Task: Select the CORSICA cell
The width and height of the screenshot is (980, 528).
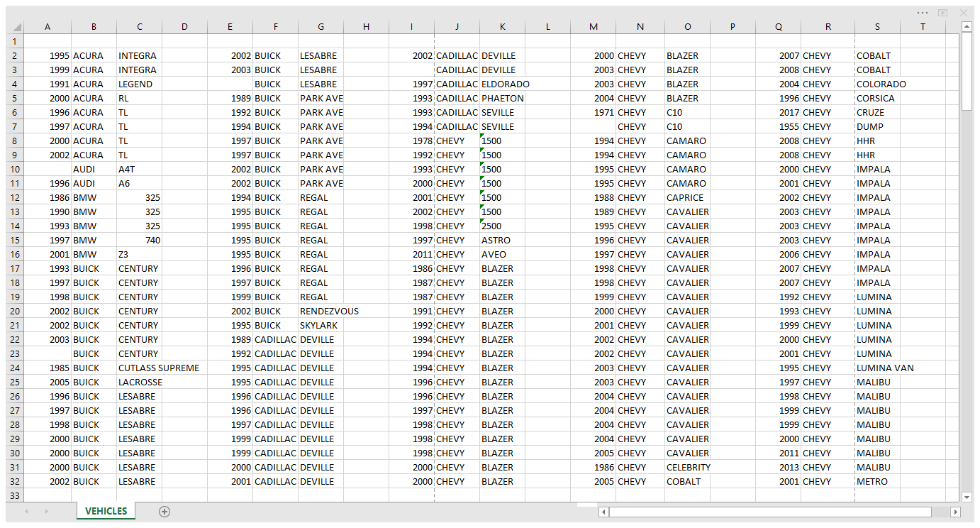Action: click(x=878, y=98)
